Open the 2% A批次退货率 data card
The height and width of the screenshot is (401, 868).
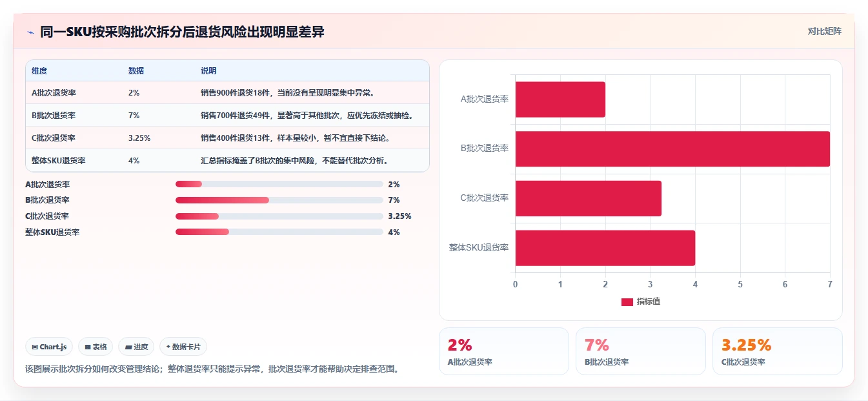[x=504, y=351]
